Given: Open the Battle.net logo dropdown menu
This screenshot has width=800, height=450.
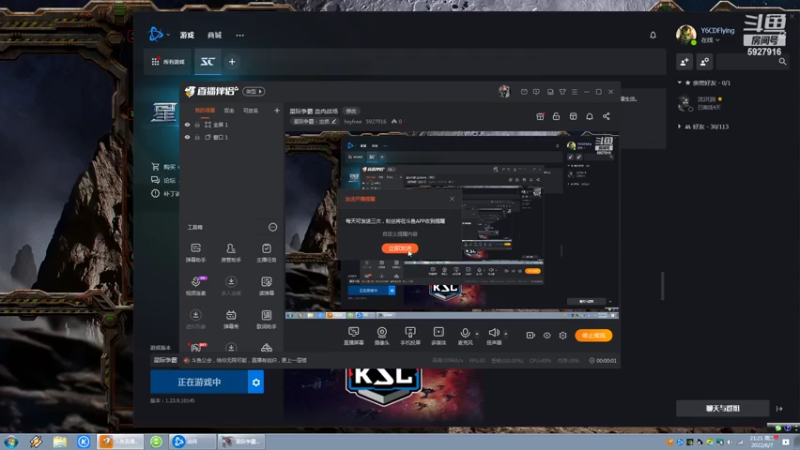Looking at the screenshot, I should [x=159, y=34].
